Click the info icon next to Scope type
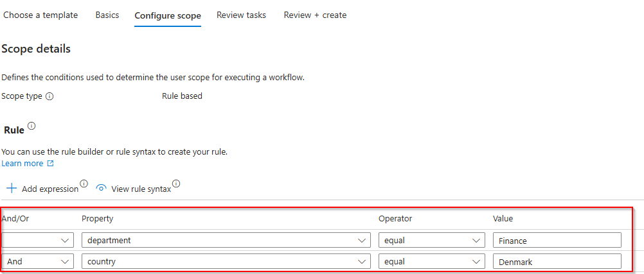Image resolution: width=644 pixels, height=274 pixels. [50, 96]
